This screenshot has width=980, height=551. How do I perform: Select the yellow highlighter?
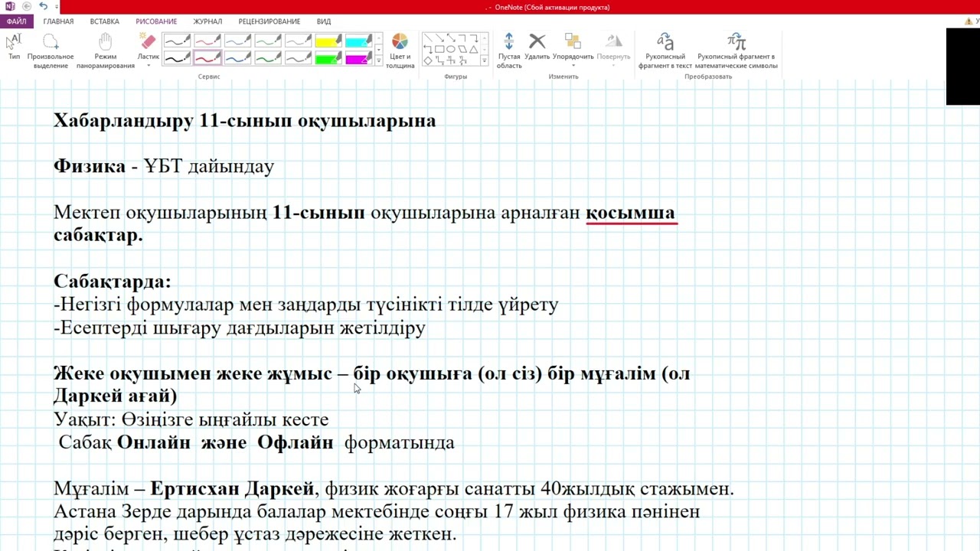pos(328,41)
